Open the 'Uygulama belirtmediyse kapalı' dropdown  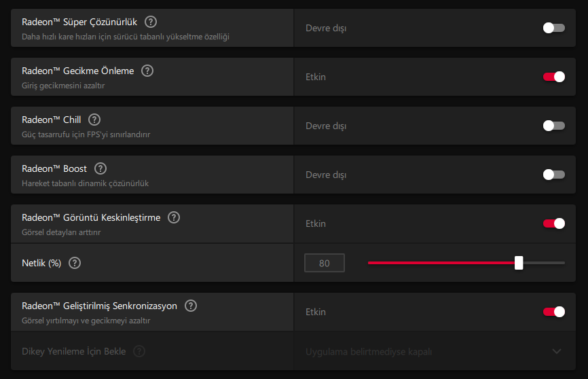(x=369, y=351)
